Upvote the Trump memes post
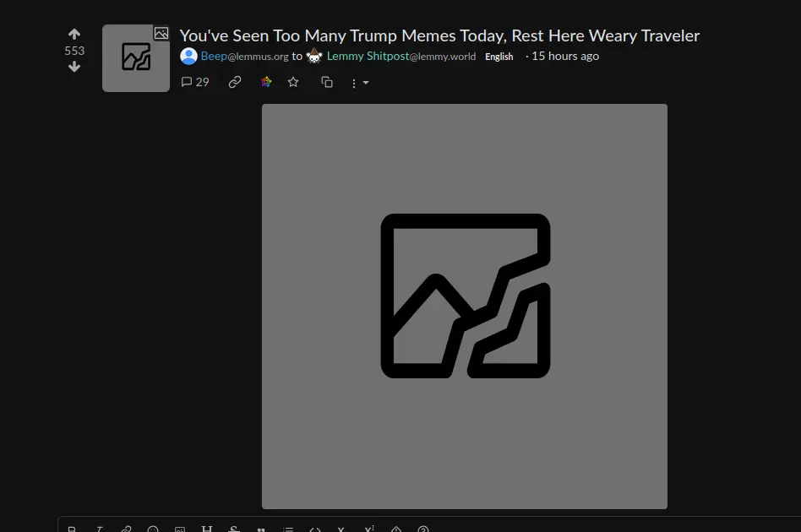Viewport: 801px width, 532px height. tap(74, 35)
